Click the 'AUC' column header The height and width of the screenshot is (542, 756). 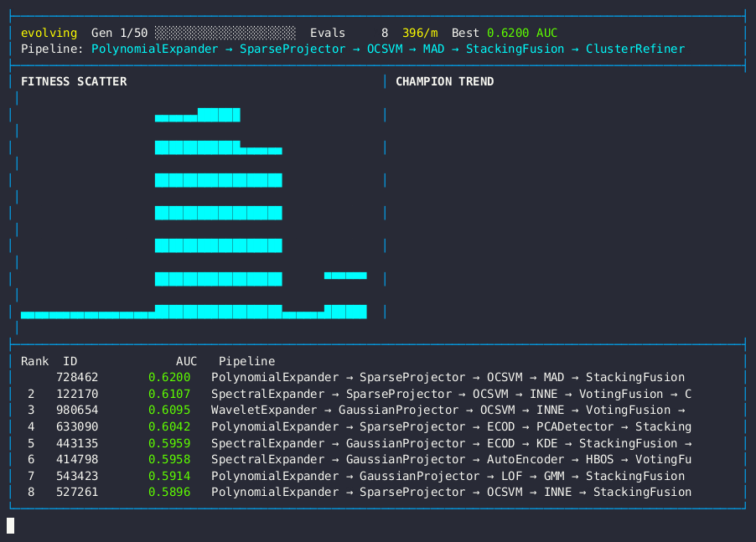(x=187, y=361)
